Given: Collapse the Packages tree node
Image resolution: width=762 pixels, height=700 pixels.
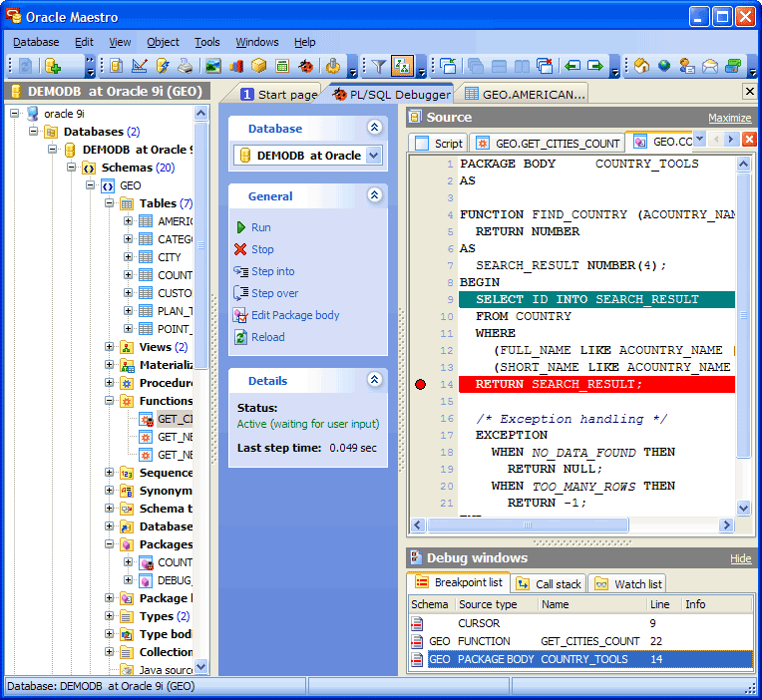Looking at the screenshot, I should (110, 544).
